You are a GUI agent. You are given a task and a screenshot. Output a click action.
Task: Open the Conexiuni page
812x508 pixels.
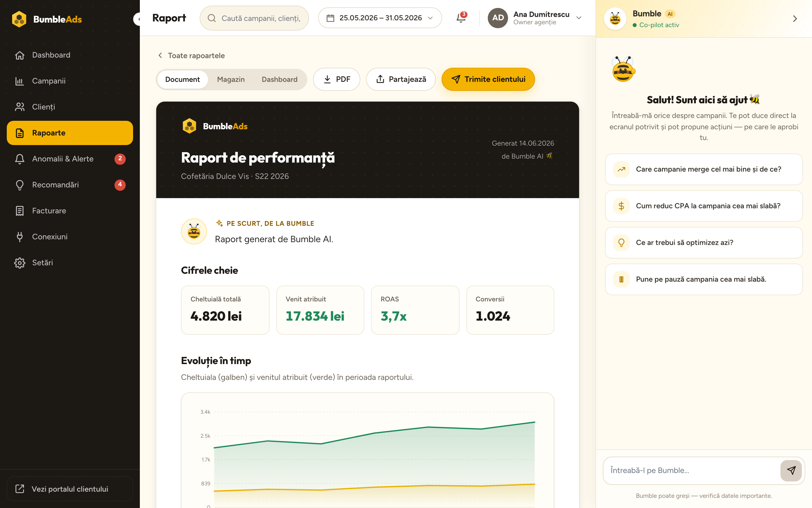pyautogui.click(x=70, y=237)
